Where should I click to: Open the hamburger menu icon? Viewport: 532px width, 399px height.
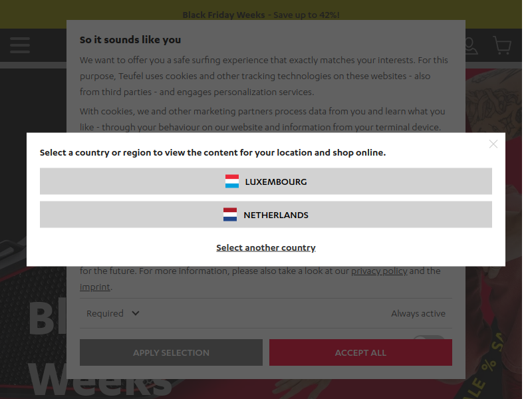click(20, 45)
